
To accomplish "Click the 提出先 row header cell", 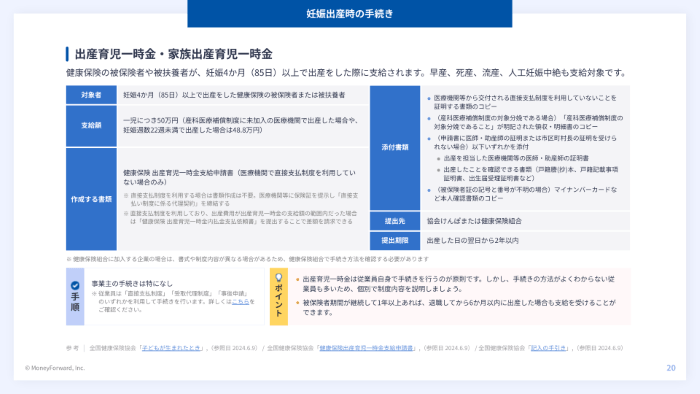I will point(395,221).
